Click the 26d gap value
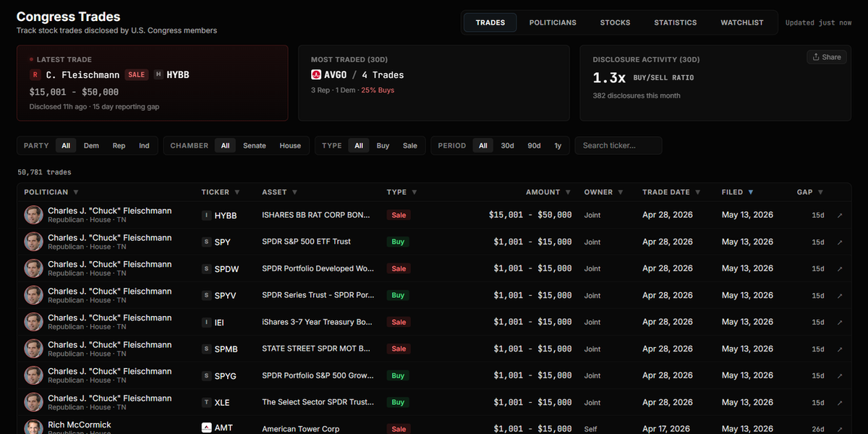Viewport: 868px width, 434px height. [817, 429]
